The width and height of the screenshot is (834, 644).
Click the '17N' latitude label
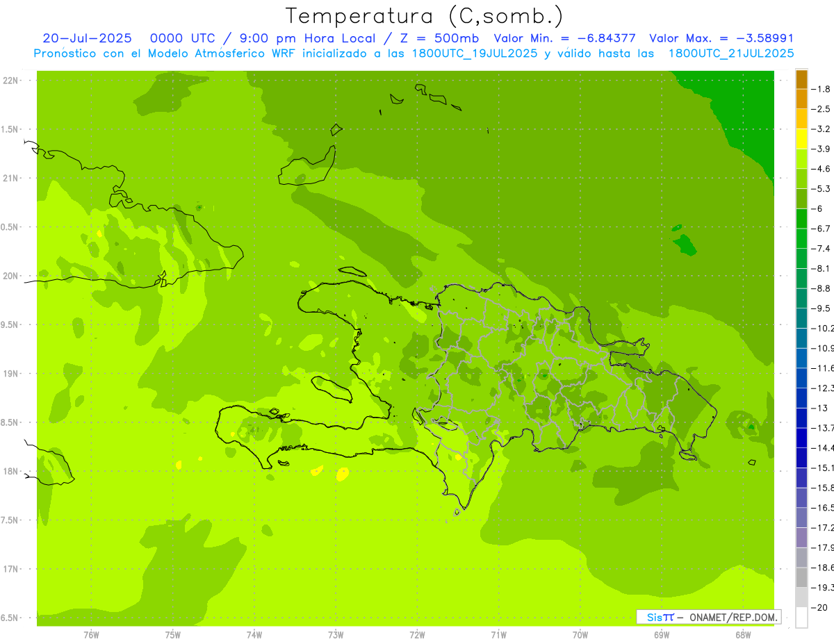[10, 569]
